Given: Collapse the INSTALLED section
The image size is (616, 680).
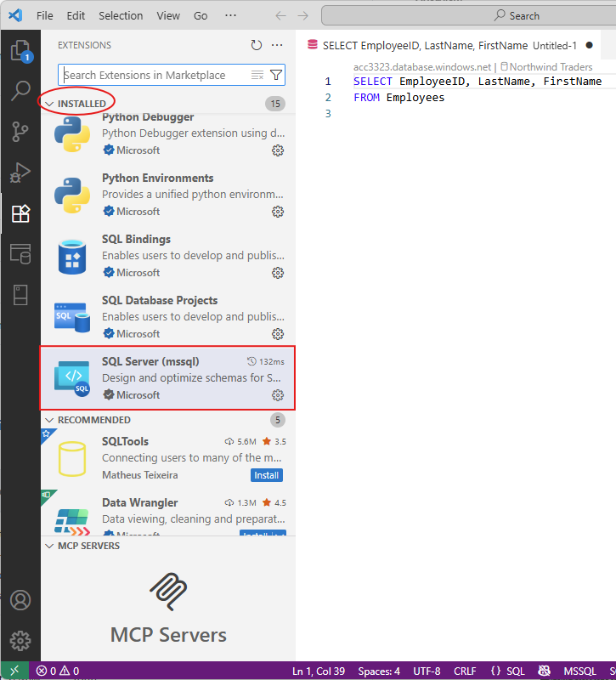Looking at the screenshot, I should pyautogui.click(x=49, y=104).
